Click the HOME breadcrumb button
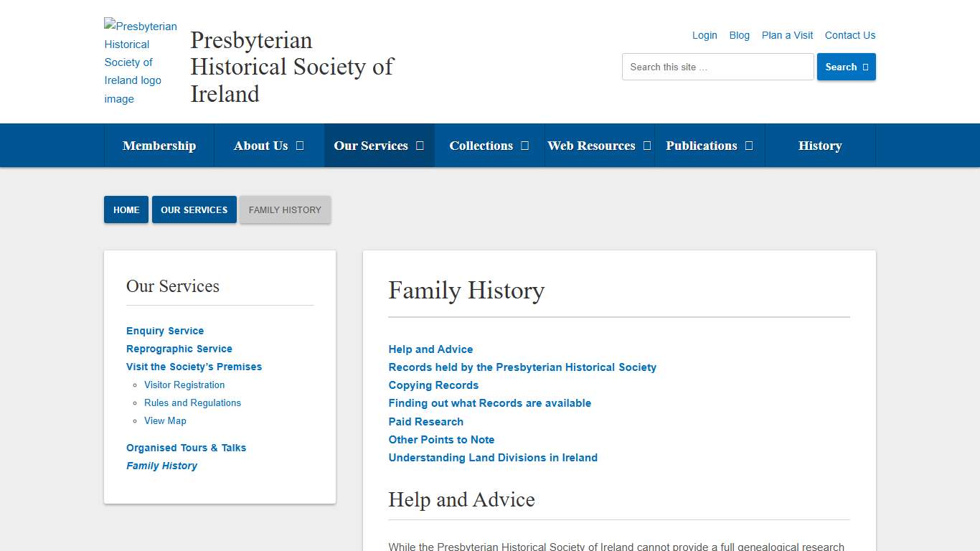This screenshot has width=980, height=551. coord(126,209)
